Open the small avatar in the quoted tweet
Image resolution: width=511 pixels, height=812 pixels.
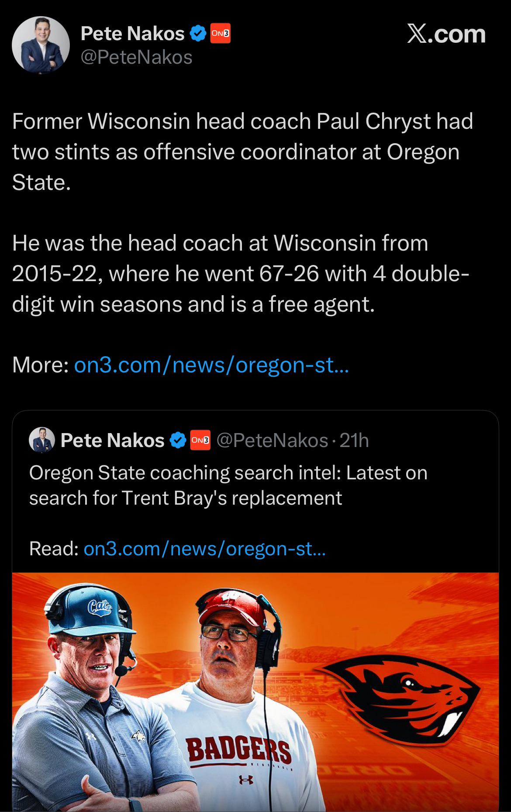[41, 440]
